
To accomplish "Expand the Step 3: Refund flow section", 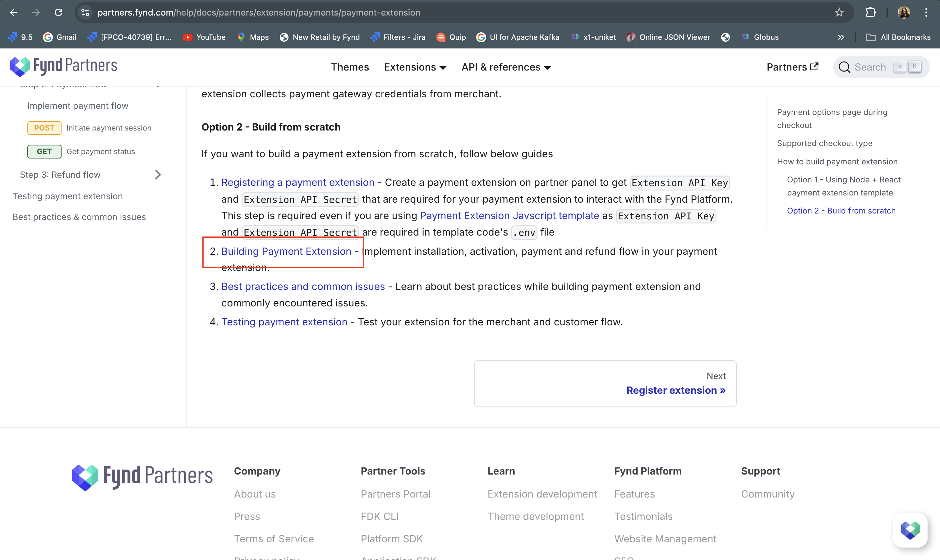I will point(158,175).
